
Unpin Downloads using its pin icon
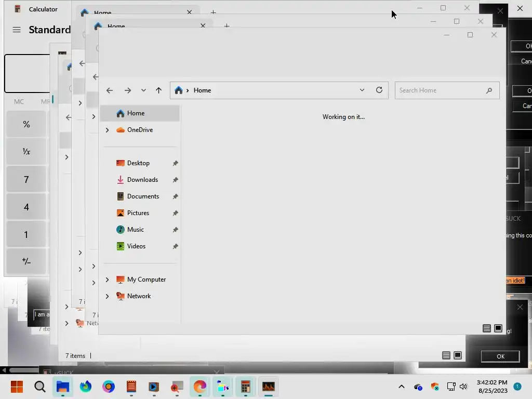[x=176, y=180]
